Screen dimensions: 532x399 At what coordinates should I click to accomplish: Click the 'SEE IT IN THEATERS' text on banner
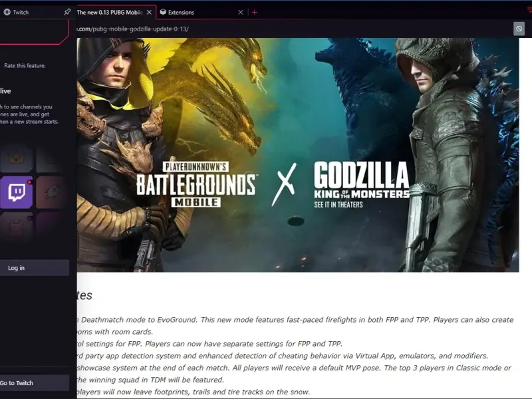point(338,205)
